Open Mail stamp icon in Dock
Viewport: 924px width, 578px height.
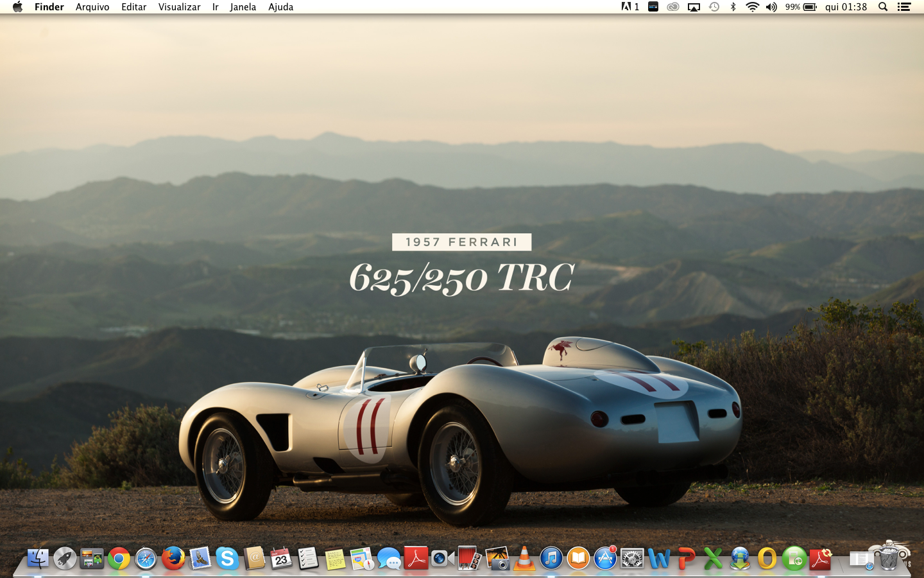tap(200, 558)
